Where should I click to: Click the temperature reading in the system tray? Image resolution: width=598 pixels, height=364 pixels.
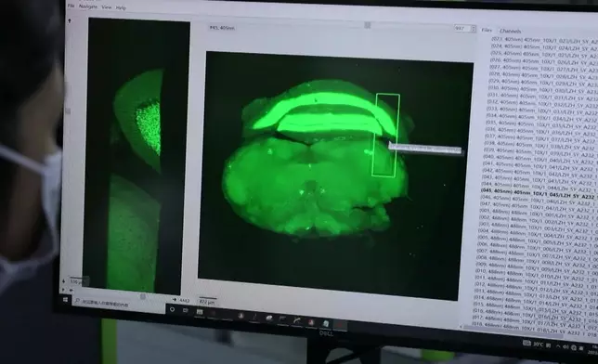point(539,344)
